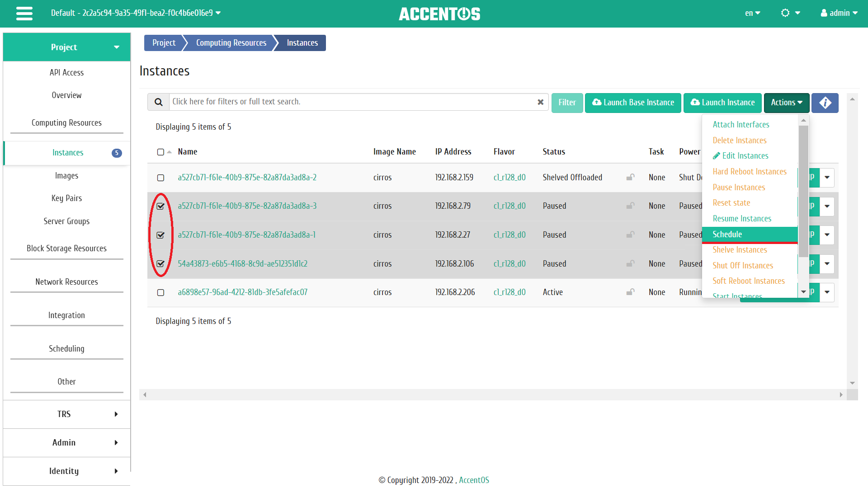Open the information help button
The height and width of the screenshot is (488, 868).
[825, 103]
